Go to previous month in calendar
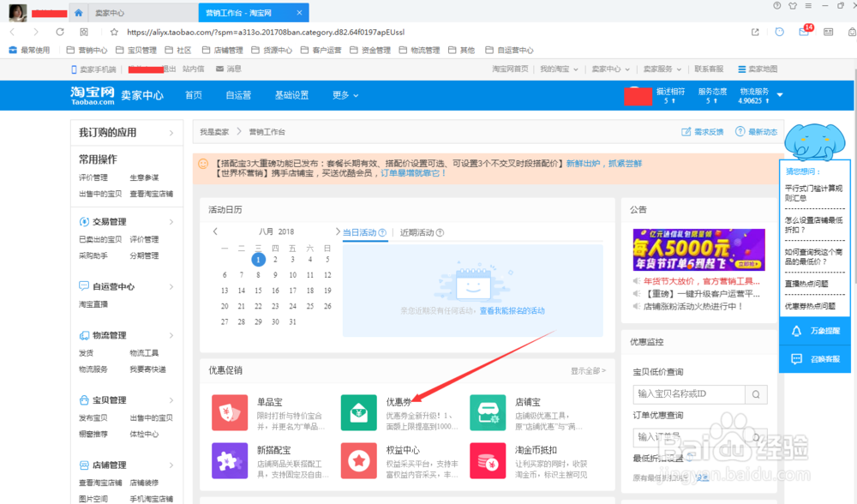Viewport: 857px width, 504px height. pyautogui.click(x=215, y=231)
